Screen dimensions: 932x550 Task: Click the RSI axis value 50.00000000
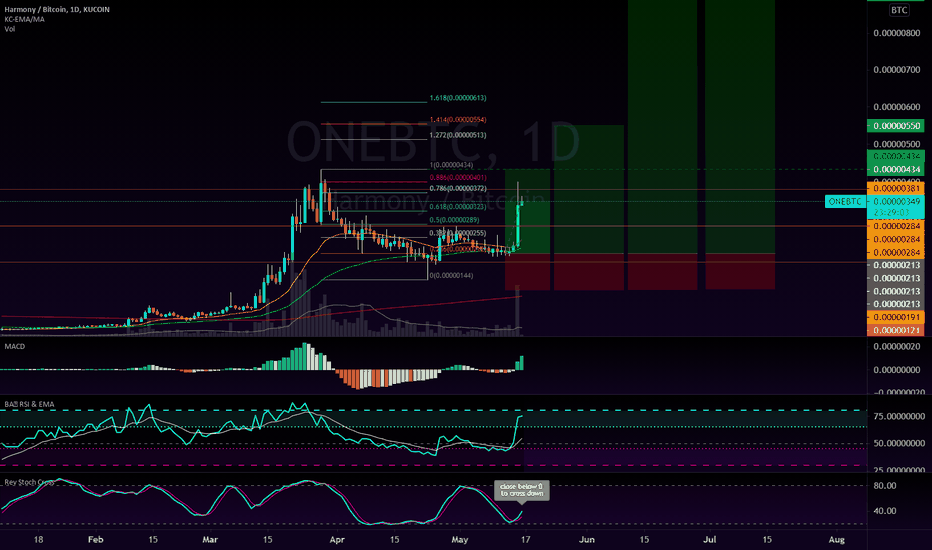coord(899,444)
